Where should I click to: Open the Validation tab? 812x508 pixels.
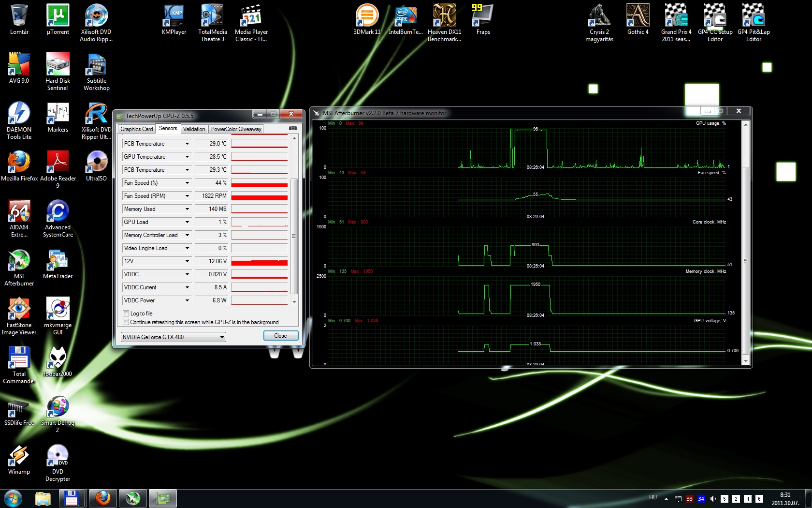click(x=194, y=129)
